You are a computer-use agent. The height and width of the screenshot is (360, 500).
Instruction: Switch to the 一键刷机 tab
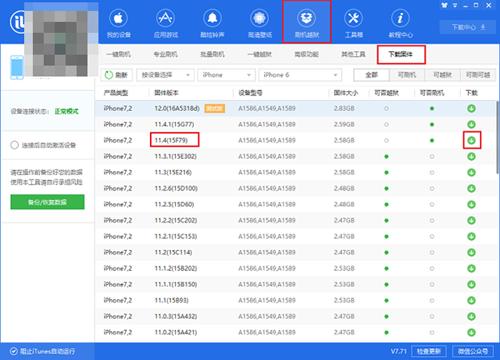pyautogui.click(x=119, y=54)
